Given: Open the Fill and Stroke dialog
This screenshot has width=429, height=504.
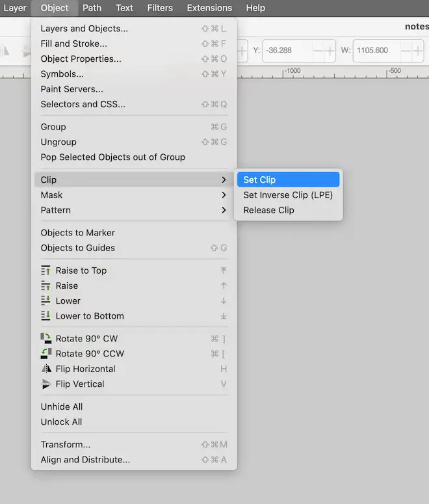Looking at the screenshot, I should pos(73,44).
